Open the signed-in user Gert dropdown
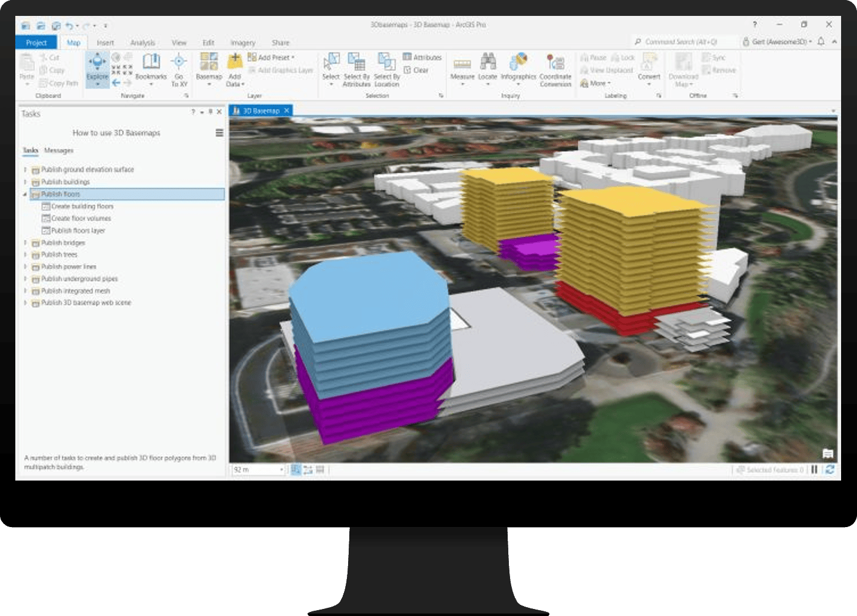857x616 pixels. tap(777, 42)
